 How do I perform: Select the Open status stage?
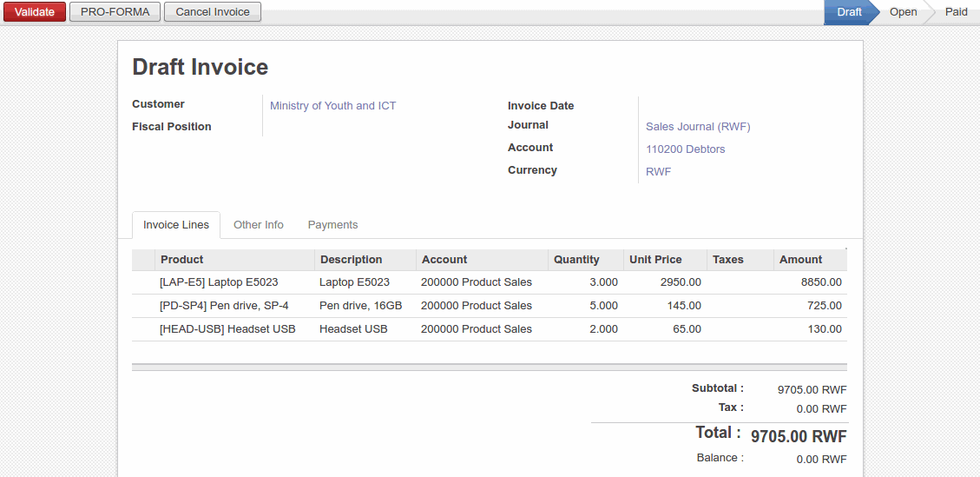click(903, 12)
